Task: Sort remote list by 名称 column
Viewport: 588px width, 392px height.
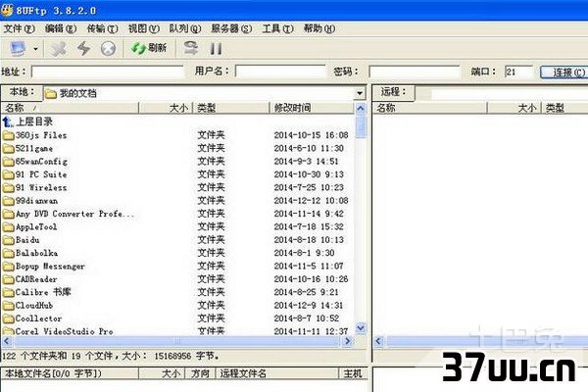Action: click(430, 108)
